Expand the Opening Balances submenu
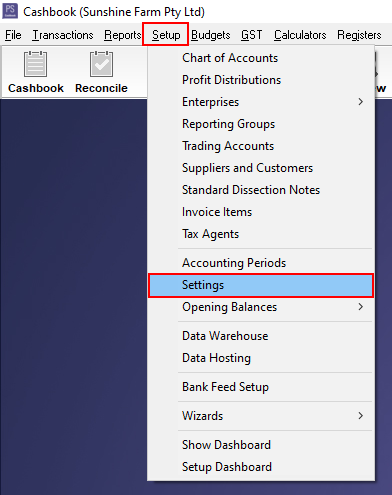The height and width of the screenshot is (495, 392). tap(261, 307)
